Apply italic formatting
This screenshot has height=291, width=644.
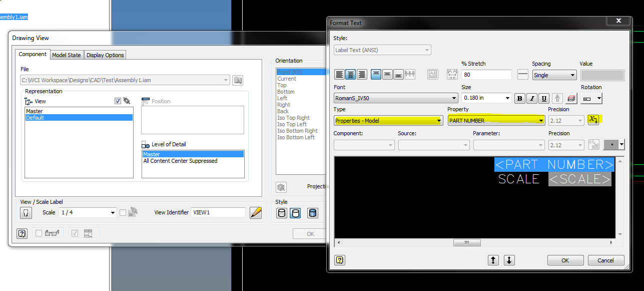[532, 98]
